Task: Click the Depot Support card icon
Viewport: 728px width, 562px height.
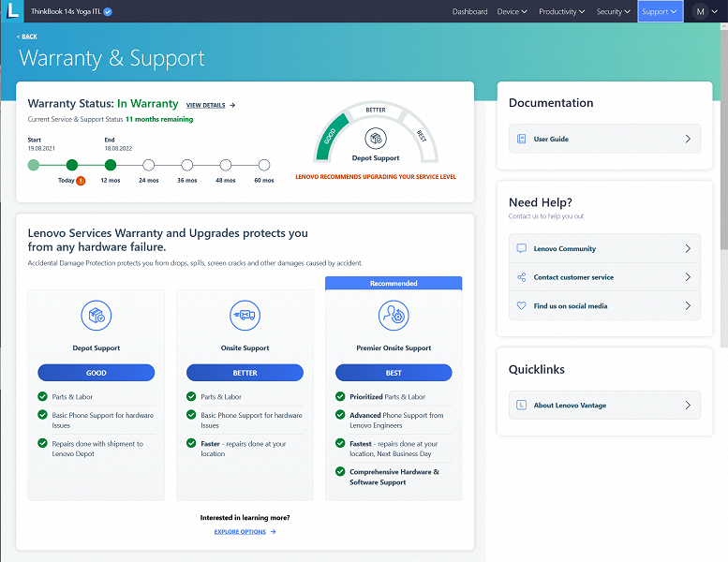Action: tap(97, 315)
